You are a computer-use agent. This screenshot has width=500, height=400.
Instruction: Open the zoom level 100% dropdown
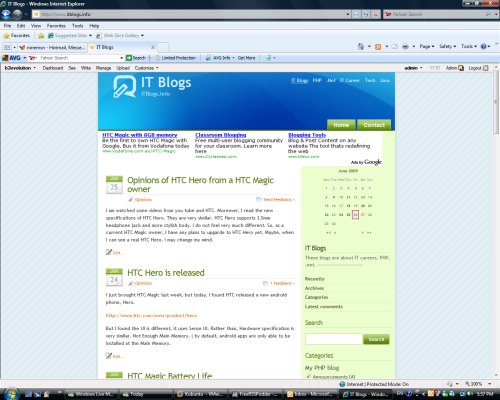(489, 384)
